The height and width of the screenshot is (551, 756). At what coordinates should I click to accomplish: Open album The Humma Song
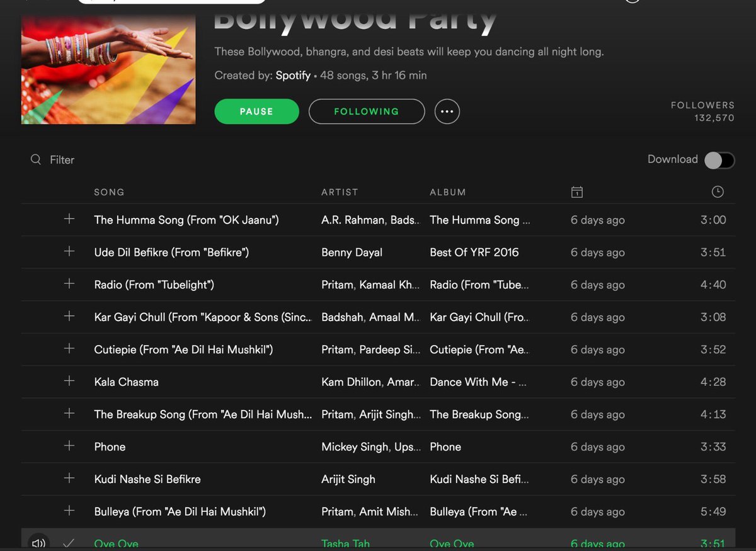click(x=479, y=220)
